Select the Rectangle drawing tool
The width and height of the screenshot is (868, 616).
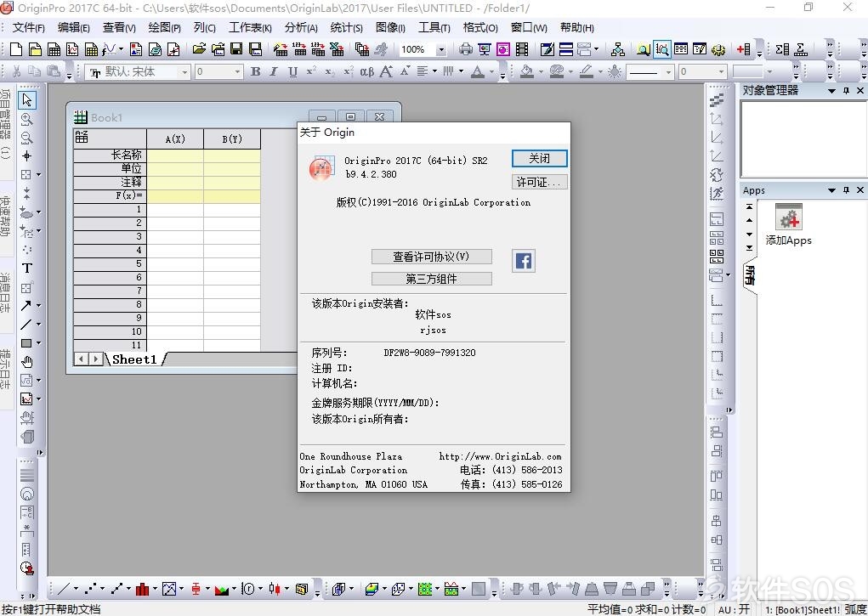coord(26,343)
